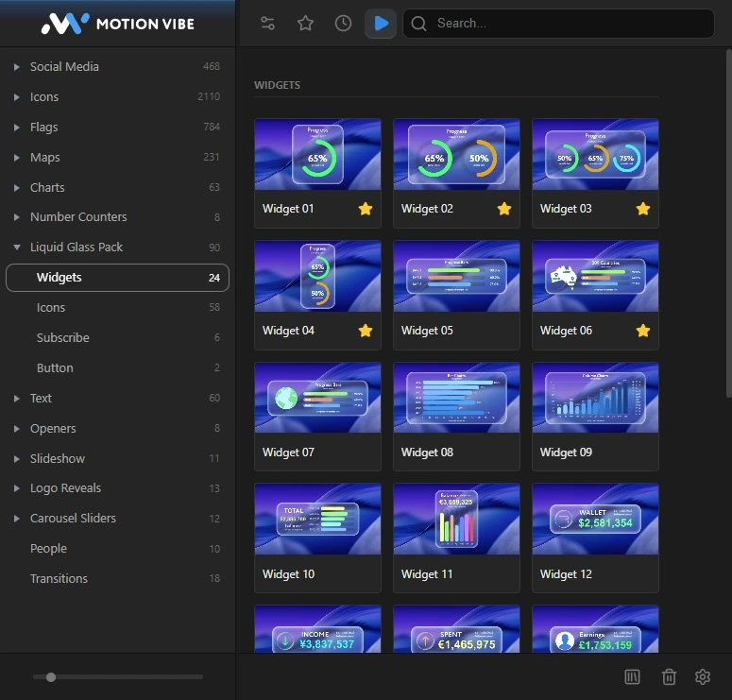The height and width of the screenshot is (700, 732).
Task: Select the Income widget thumbnail
Action: [317, 629]
